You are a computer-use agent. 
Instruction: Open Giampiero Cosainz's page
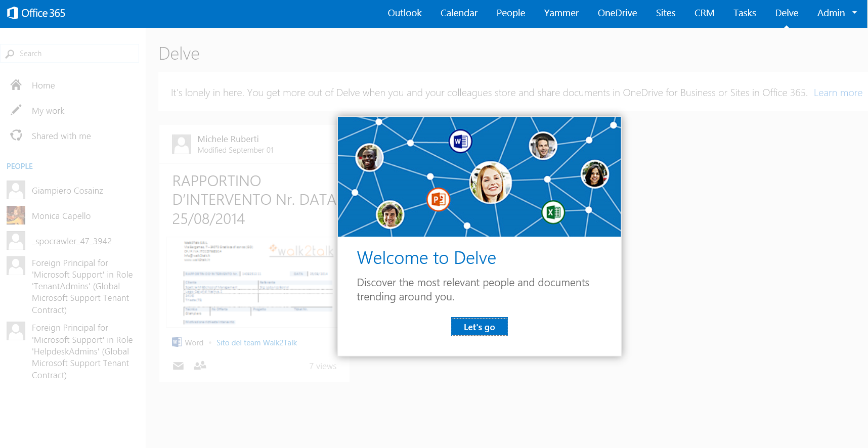[67, 191]
